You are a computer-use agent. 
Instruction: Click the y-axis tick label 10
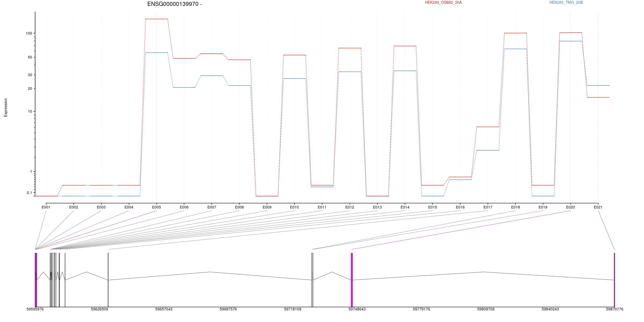[x=30, y=111]
